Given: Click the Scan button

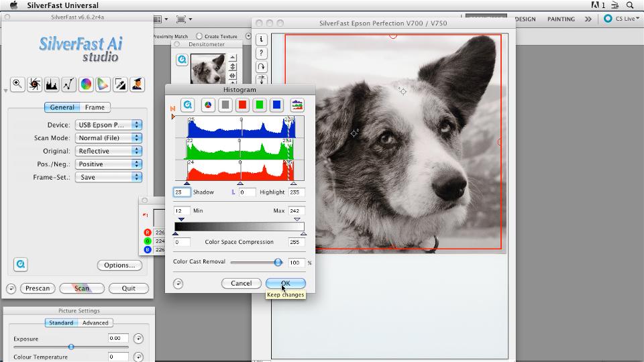Looking at the screenshot, I should click(82, 288).
